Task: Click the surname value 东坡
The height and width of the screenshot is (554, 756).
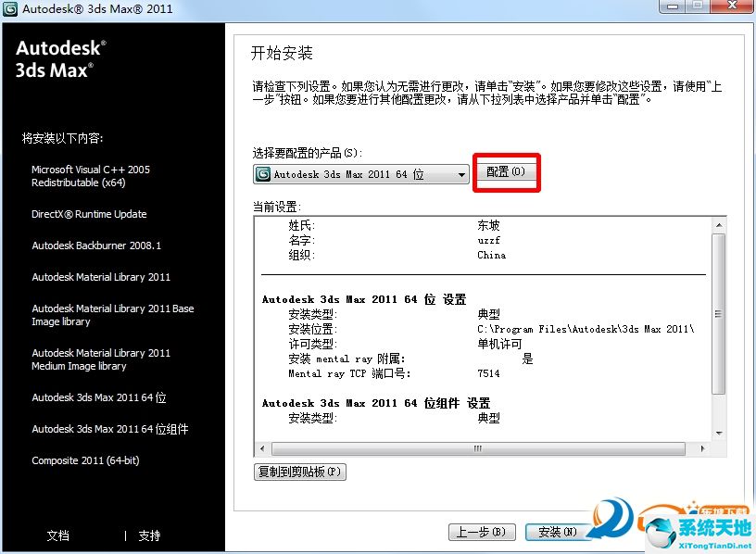Action: [x=488, y=225]
